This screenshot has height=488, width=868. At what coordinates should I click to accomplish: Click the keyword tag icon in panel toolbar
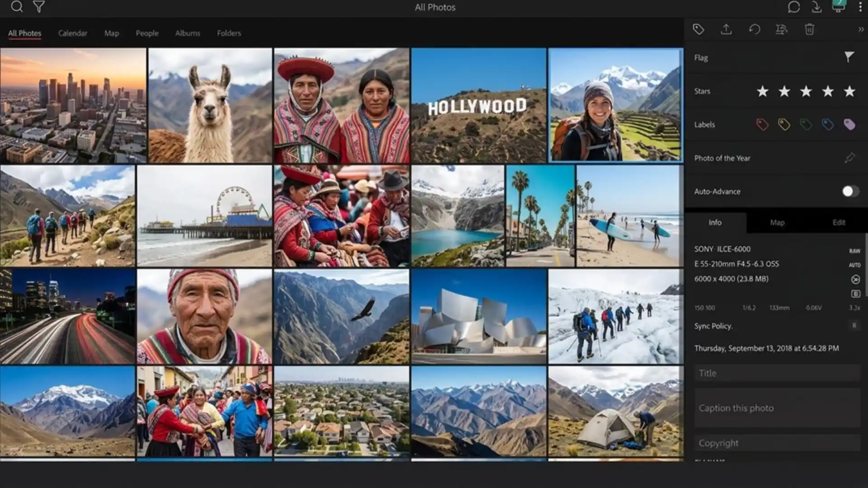pyautogui.click(x=698, y=29)
